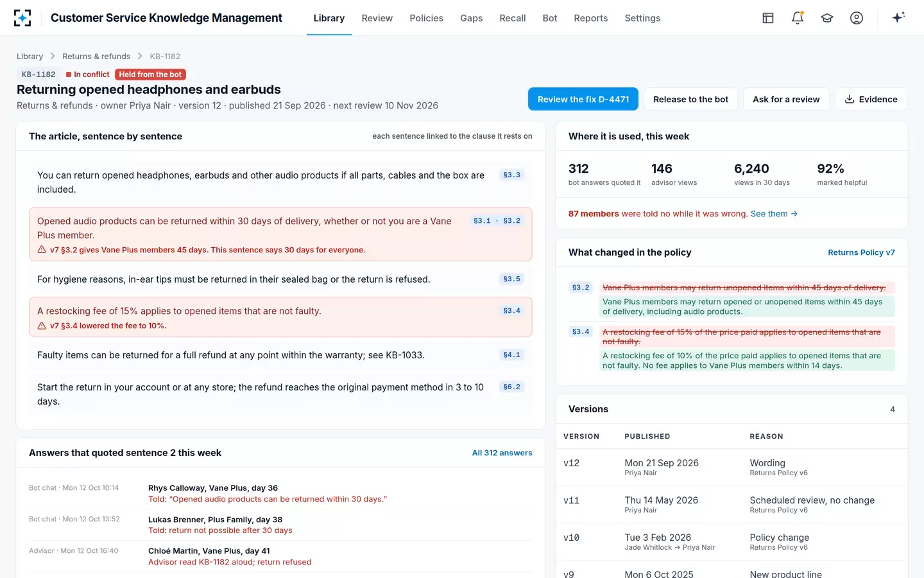
Task: Open the user account icon
Action: pyautogui.click(x=857, y=18)
